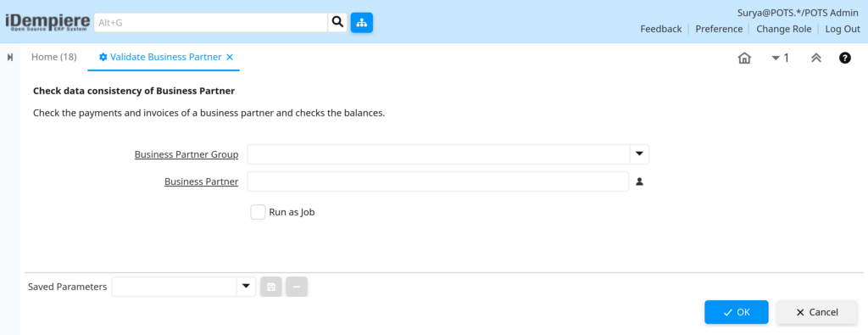The height and width of the screenshot is (335, 868).
Task: Click the save parameters disk icon
Action: pos(271,287)
